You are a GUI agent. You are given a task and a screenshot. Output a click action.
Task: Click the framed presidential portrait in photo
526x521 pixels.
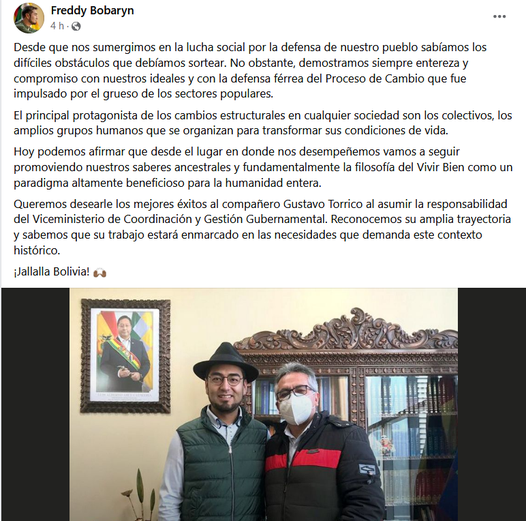(x=125, y=356)
